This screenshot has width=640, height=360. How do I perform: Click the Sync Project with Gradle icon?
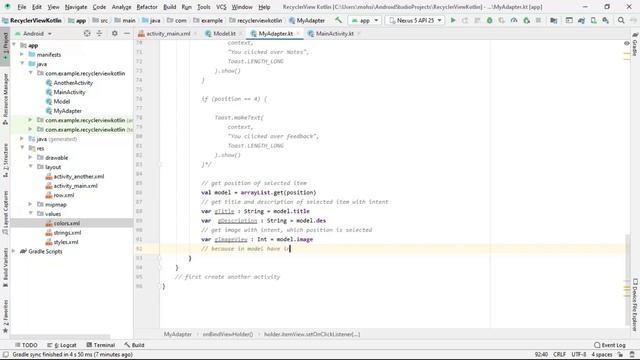[581, 20]
